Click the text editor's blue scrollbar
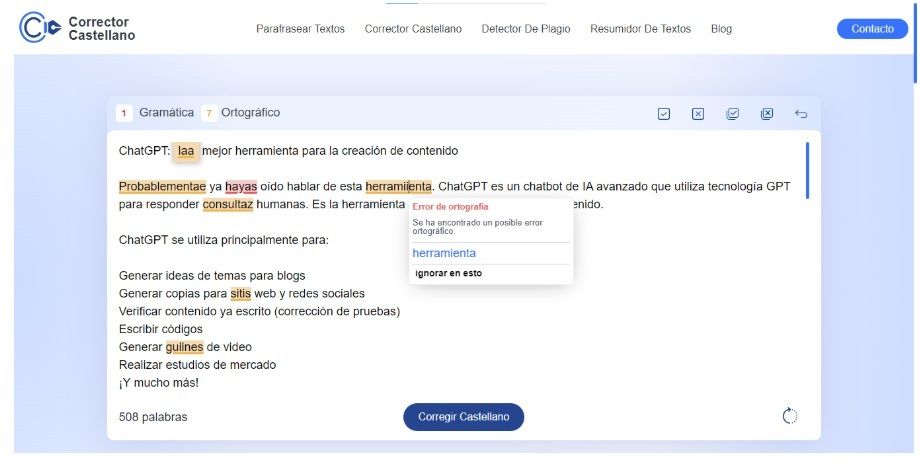 pos(807,170)
